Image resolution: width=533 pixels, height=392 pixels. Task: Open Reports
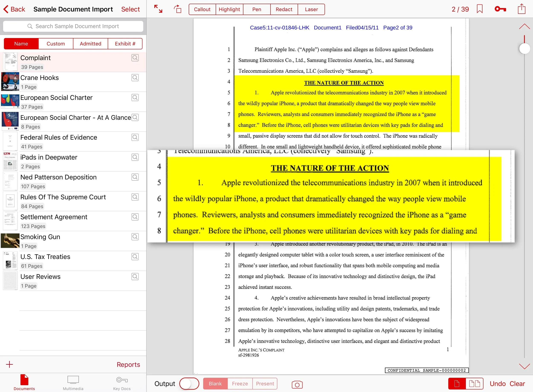tap(128, 365)
